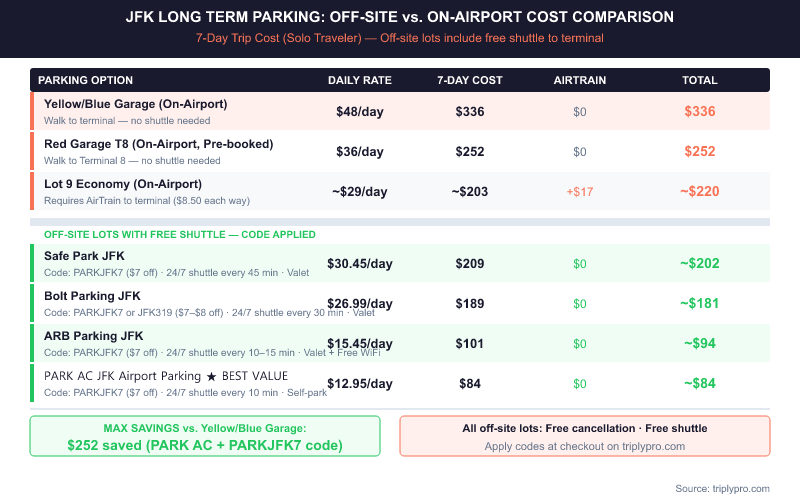800x500 pixels.
Task: Click the DAILY RATE column header
Action: pos(360,80)
